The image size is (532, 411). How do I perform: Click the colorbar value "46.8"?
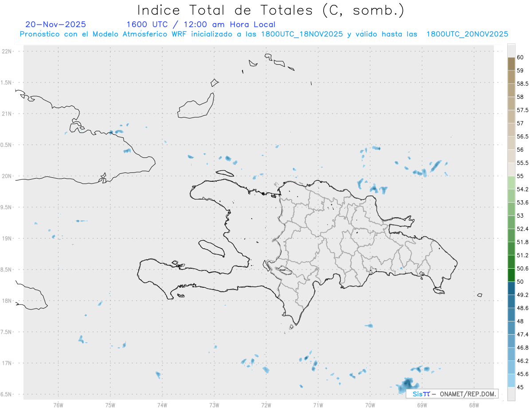522,348
